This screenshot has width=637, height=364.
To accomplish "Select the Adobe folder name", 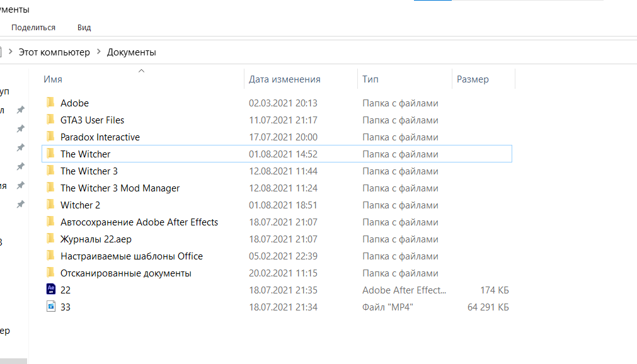I will click(x=75, y=103).
